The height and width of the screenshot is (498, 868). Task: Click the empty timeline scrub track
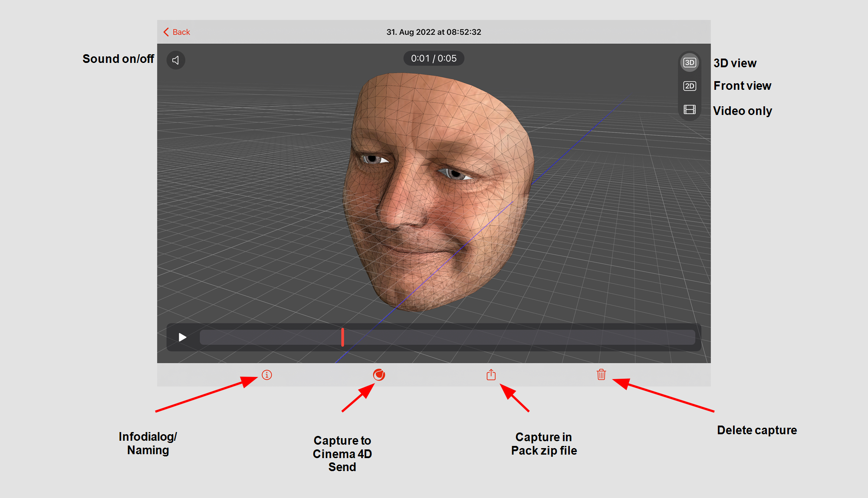coord(521,337)
